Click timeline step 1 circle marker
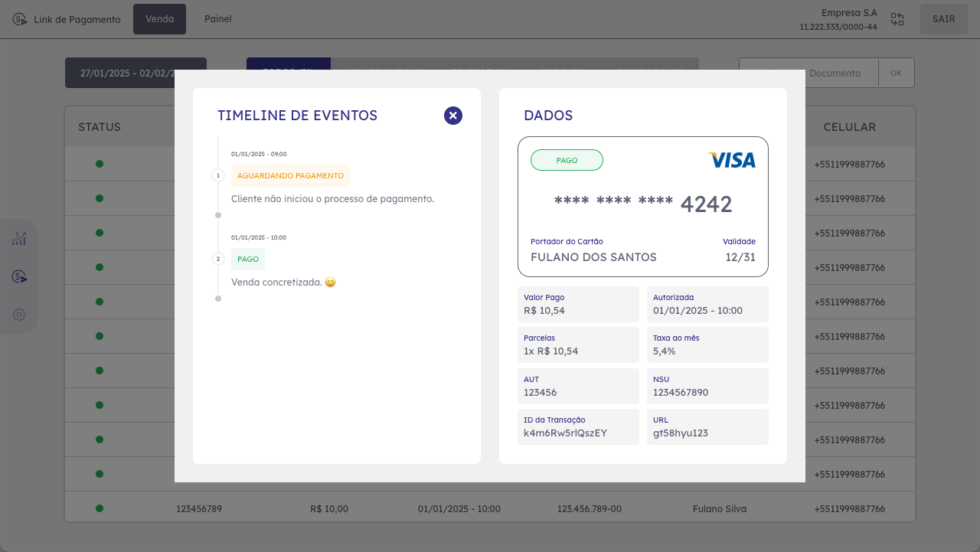Image resolution: width=980 pixels, height=552 pixels. point(218,175)
